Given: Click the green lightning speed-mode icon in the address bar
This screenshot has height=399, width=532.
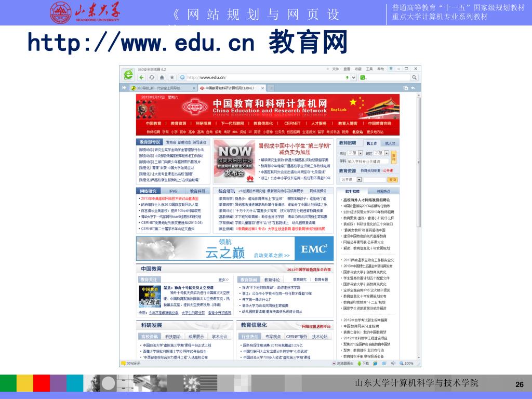Looking at the screenshot, I should 347,77.
